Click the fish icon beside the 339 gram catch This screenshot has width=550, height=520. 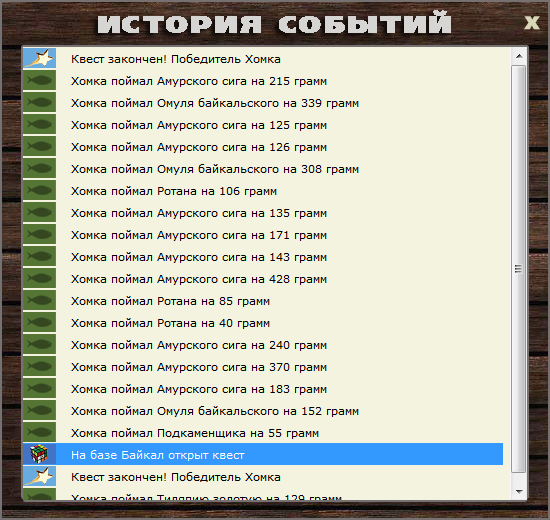(x=39, y=102)
